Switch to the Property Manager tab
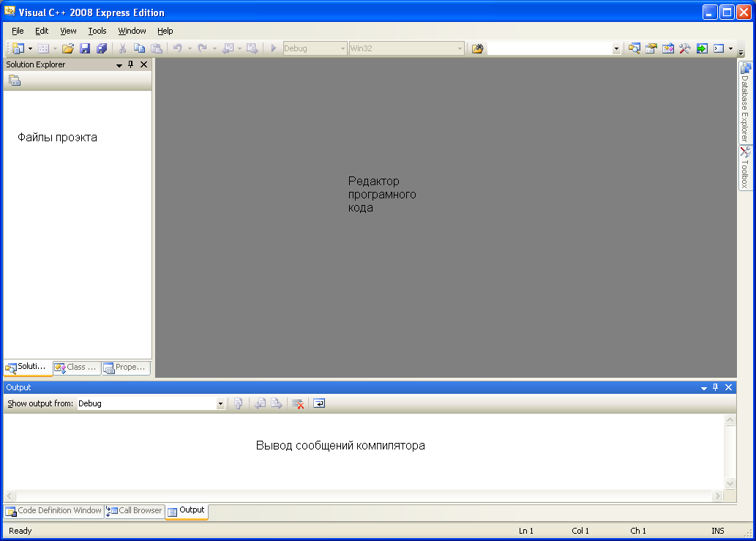 [x=126, y=367]
